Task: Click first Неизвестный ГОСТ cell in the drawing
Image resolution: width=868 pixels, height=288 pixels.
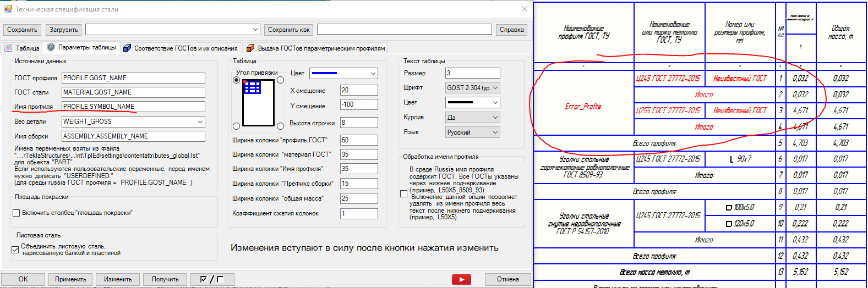Action: [740, 79]
